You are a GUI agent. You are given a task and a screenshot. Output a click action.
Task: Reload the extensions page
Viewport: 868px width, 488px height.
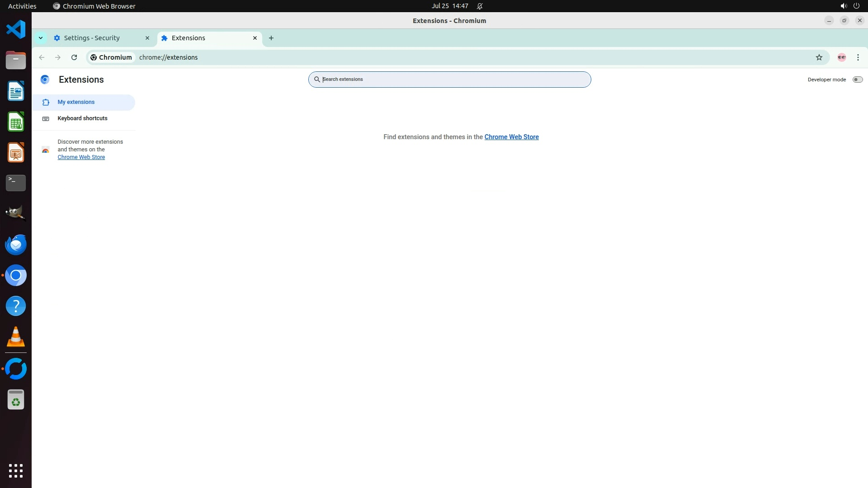coord(74,57)
